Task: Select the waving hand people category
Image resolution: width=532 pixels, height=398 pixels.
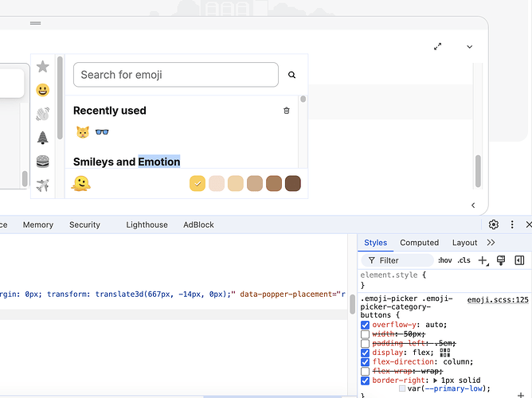Action: (x=43, y=114)
